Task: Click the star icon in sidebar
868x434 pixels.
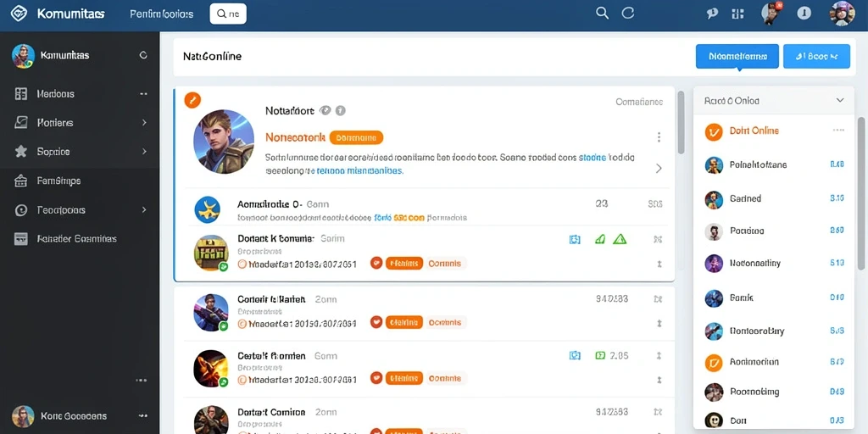Action: click(x=21, y=151)
